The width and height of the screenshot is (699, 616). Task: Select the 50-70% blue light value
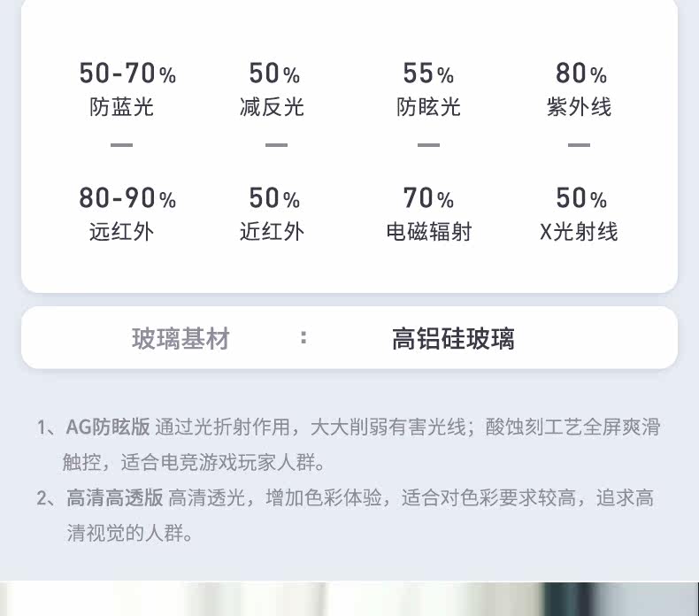pos(127,73)
